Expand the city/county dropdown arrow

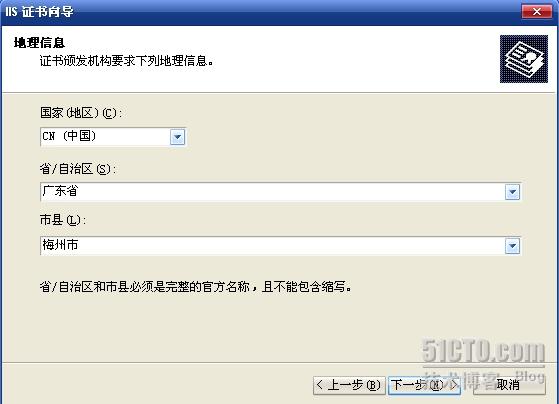click(x=512, y=246)
